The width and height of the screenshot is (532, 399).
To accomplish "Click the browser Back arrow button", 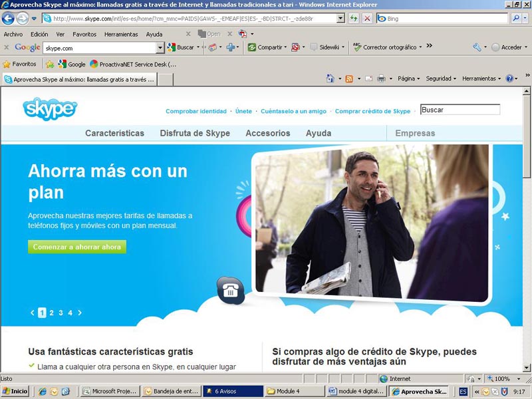I will click(8, 19).
